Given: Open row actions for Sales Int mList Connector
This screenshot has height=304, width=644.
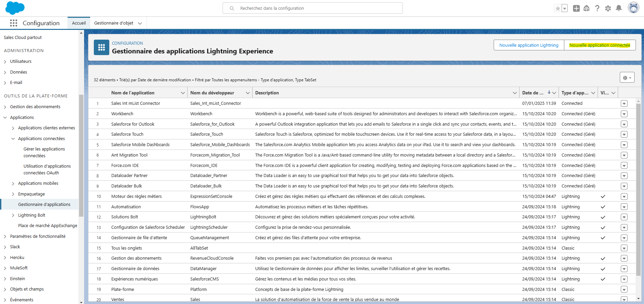Looking at the screenshot, I should (x=624, y=103).
